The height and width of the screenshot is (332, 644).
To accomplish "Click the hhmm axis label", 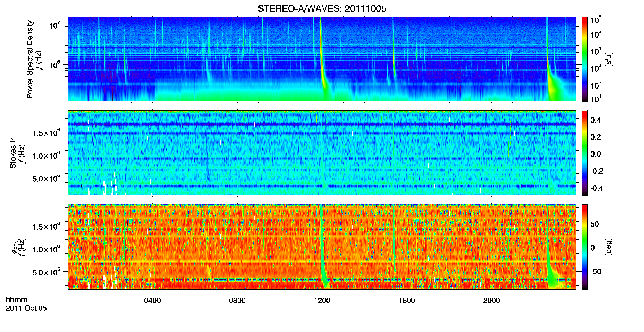I will click(17, 300).
